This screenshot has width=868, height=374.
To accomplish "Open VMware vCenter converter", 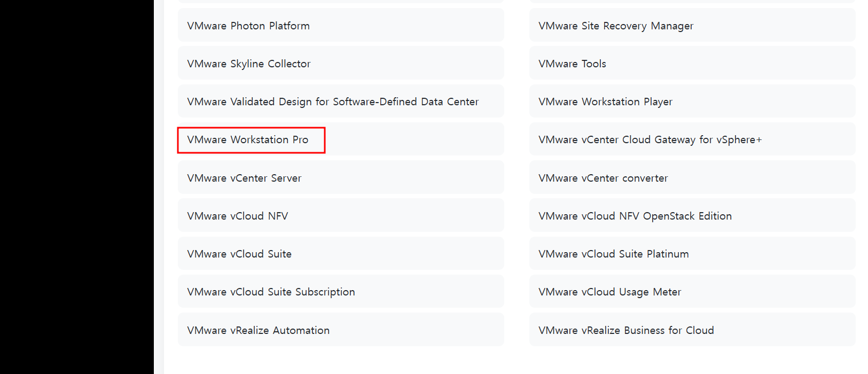I will point(692,177).
